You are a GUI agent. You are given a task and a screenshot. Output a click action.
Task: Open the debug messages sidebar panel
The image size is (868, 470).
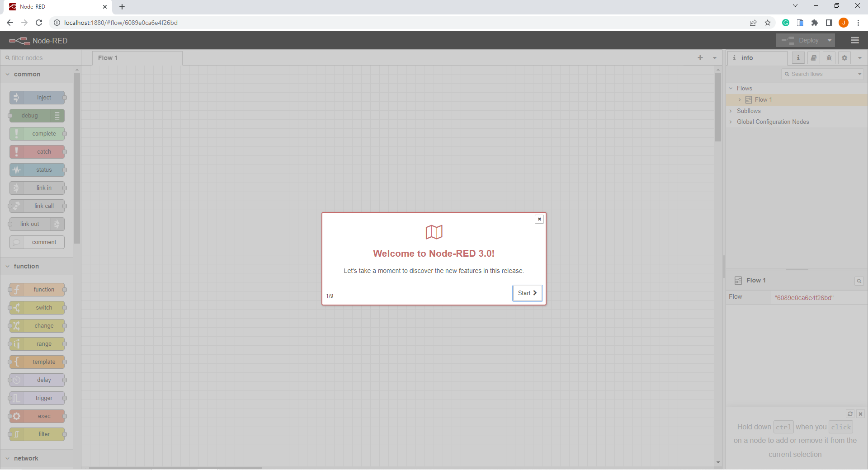829,58
